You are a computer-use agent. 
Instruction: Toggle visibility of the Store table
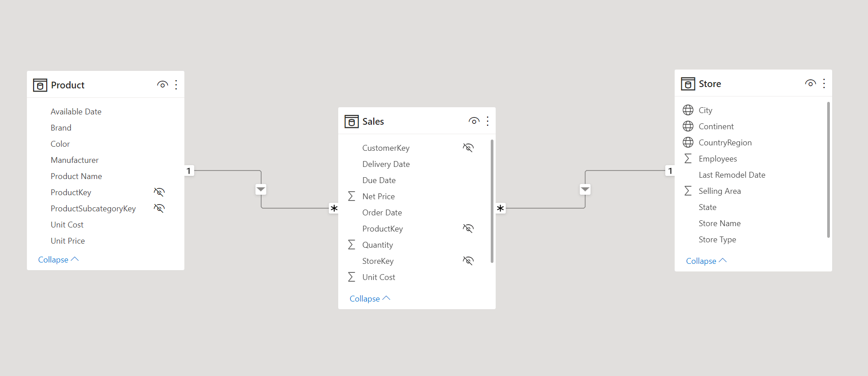point(810,83)
